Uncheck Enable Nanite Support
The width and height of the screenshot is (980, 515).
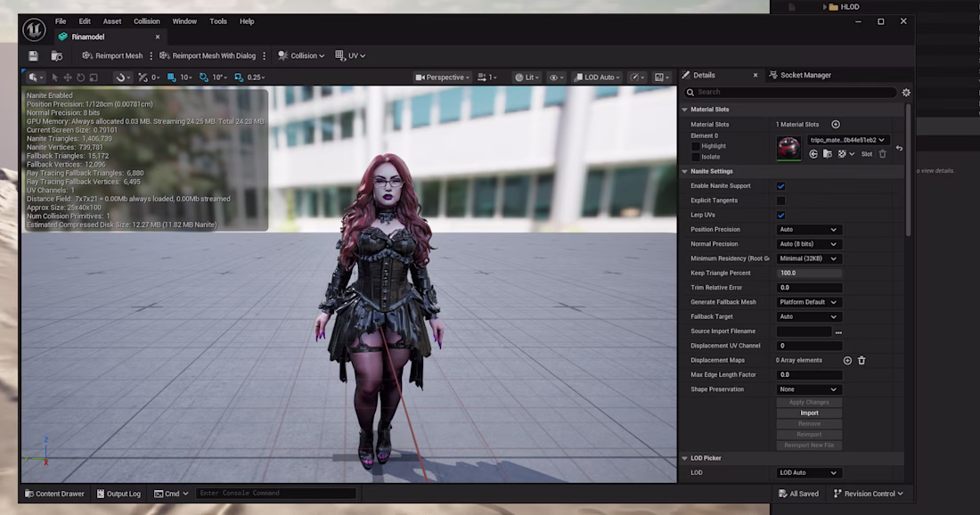pos(780,186)
